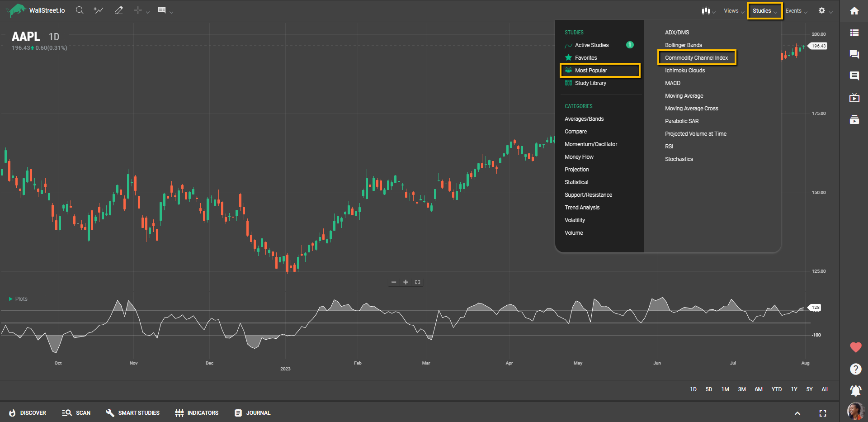This screenshot has height=422, width=868.
Task: Click the red heart favorite icon
Action: click(855, 347)
